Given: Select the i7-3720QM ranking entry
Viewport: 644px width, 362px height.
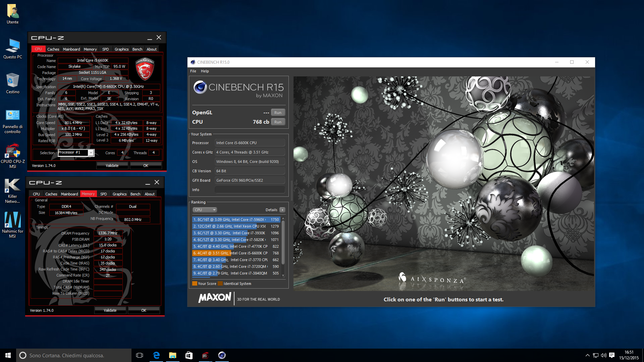Looking at the screenshot, I should [236, 266].
